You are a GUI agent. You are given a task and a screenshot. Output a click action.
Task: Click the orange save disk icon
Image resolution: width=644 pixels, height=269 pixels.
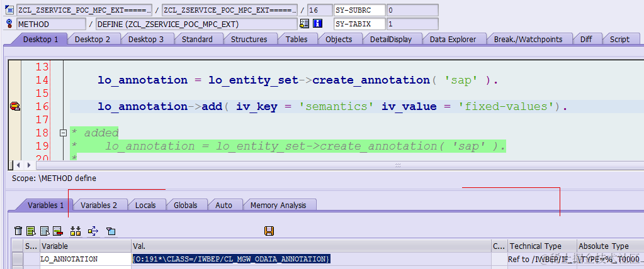tap(269, 231)
